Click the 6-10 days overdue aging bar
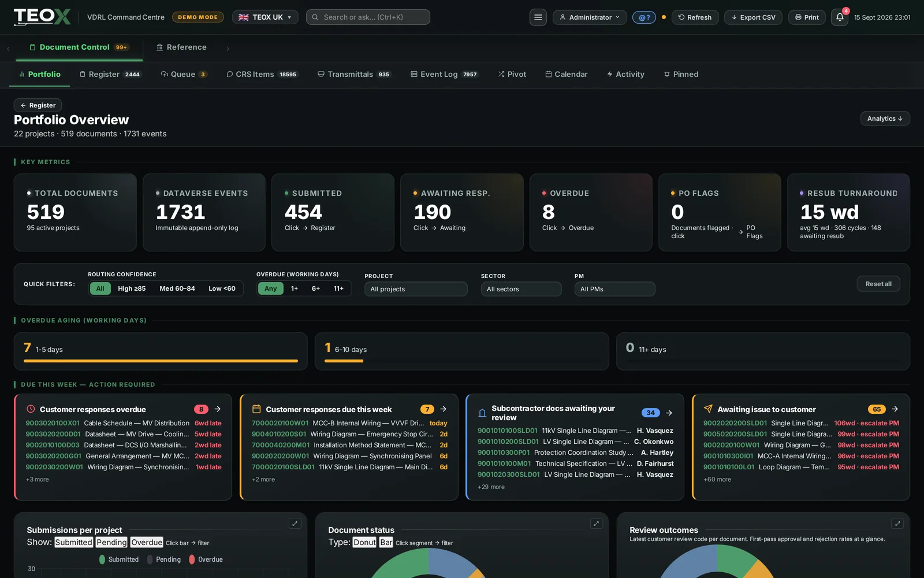 (x=462, y=351)
